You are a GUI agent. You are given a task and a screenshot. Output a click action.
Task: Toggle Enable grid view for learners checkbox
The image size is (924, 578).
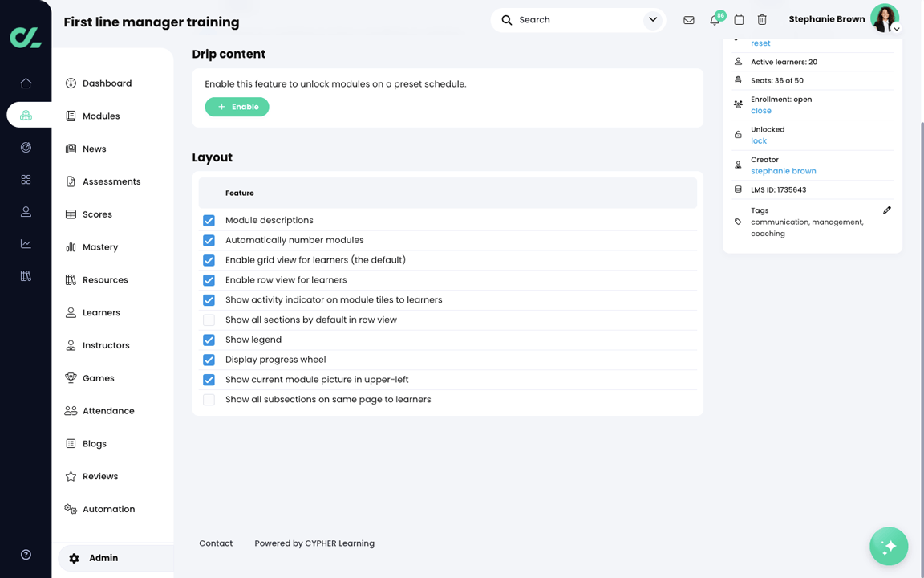tap(209, 260)
